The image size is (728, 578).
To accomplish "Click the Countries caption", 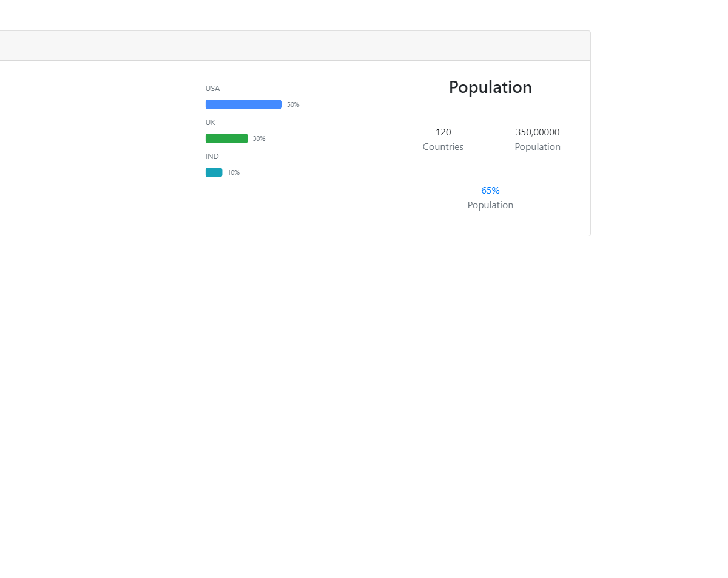I will (443, 147).
